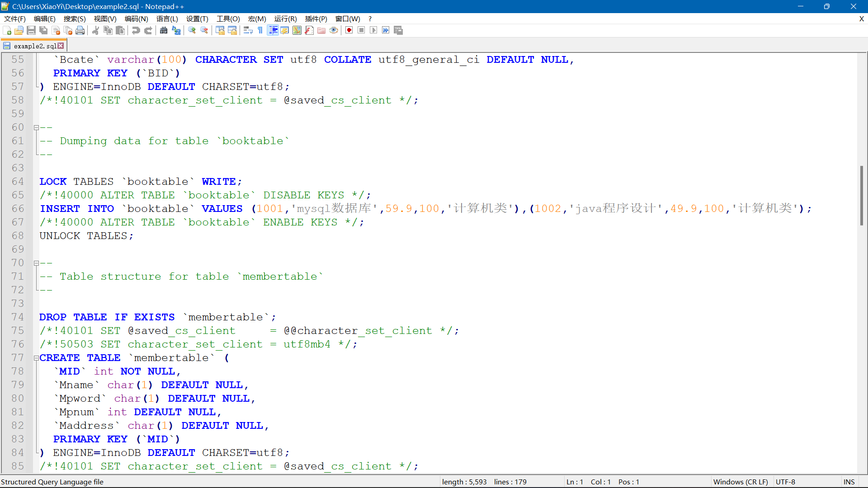
Task: Toggle Show All Characters paragraph icon
Action: coord(260,30)
